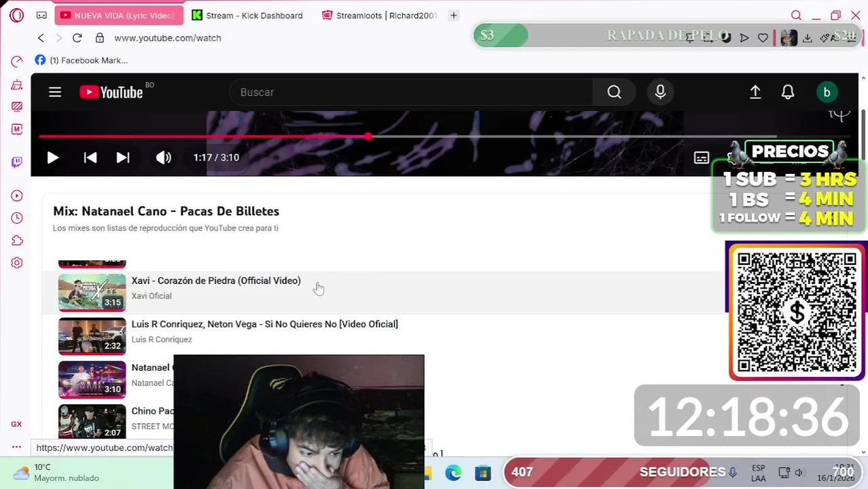Image resolution: width=868 pixels, height=489 pixels.
Task: Click the Si No Quieres No thumbnail
Action: pyautogui.click(x=92, y=336)
